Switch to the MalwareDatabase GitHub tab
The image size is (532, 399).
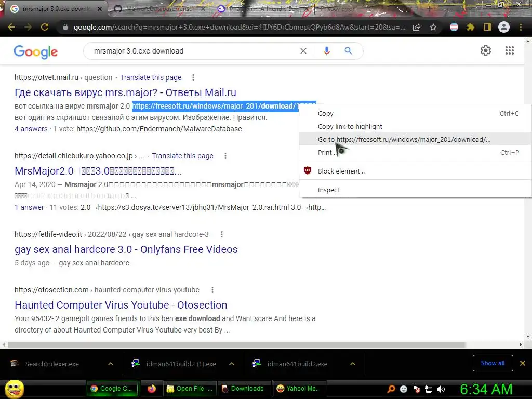[x=159, y=9]
